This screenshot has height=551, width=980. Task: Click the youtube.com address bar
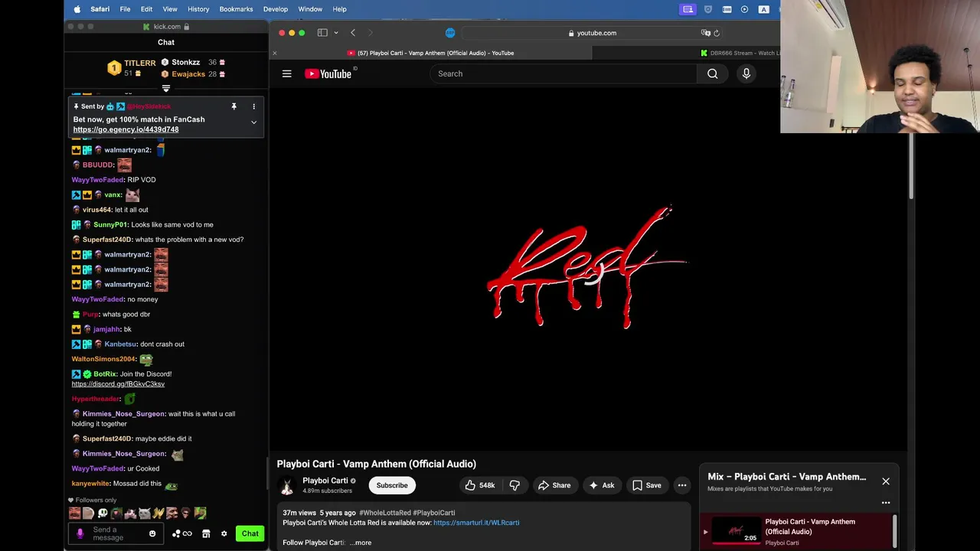tap(593, 33)
